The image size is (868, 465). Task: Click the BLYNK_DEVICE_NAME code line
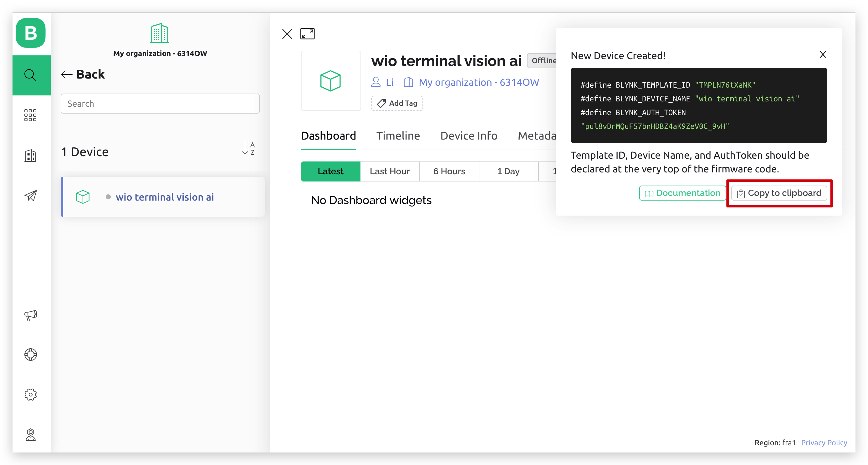coord(690,99)
